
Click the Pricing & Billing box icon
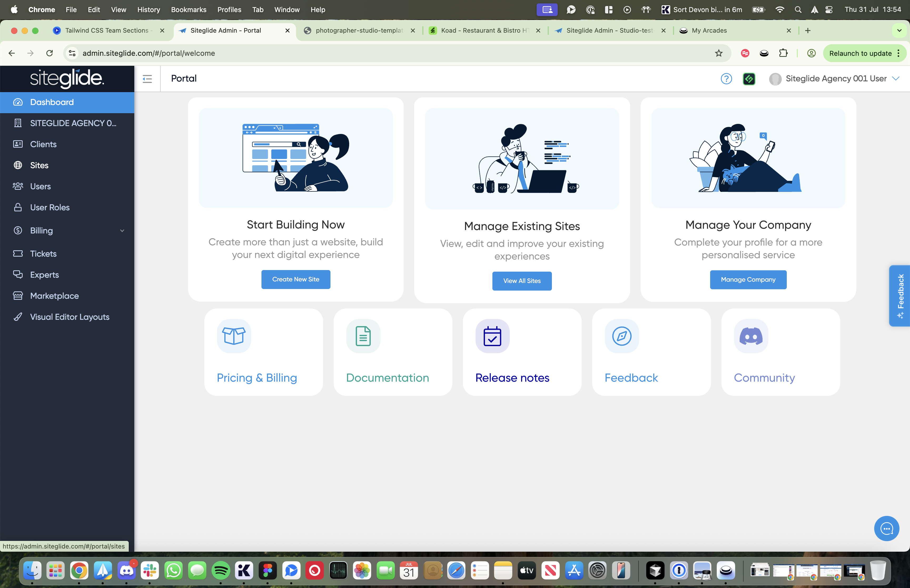pos(234,336)
